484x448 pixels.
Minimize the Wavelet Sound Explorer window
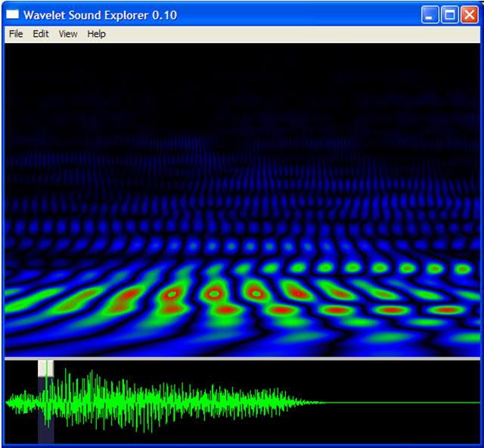(430, 14)
